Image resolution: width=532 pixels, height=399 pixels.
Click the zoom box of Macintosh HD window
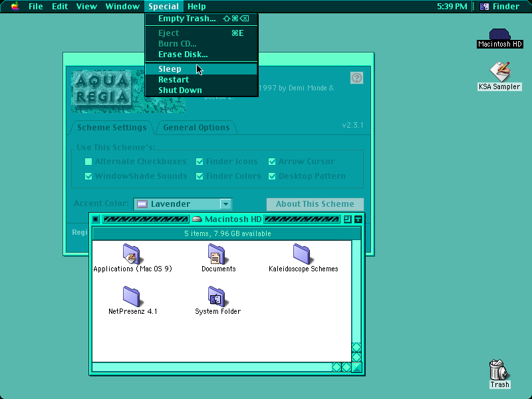(347, 219)
